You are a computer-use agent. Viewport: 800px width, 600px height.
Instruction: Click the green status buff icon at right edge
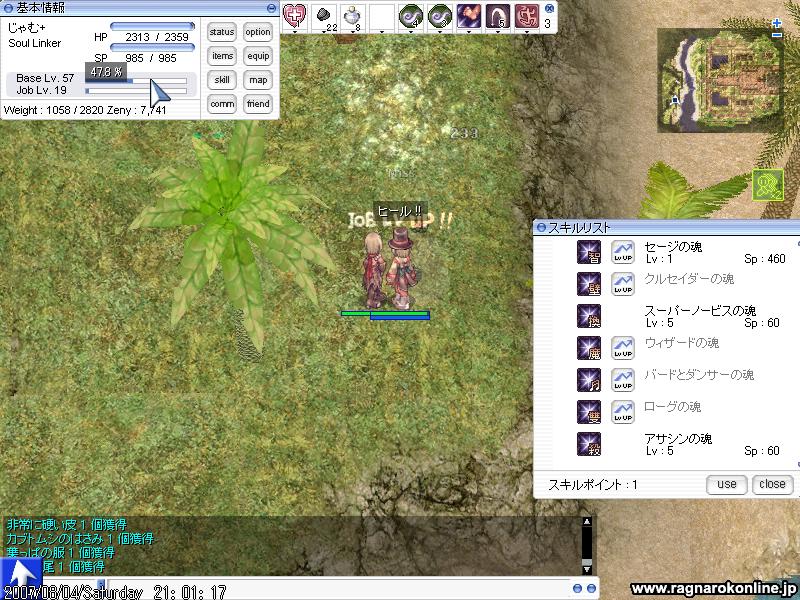pos(768,185)
